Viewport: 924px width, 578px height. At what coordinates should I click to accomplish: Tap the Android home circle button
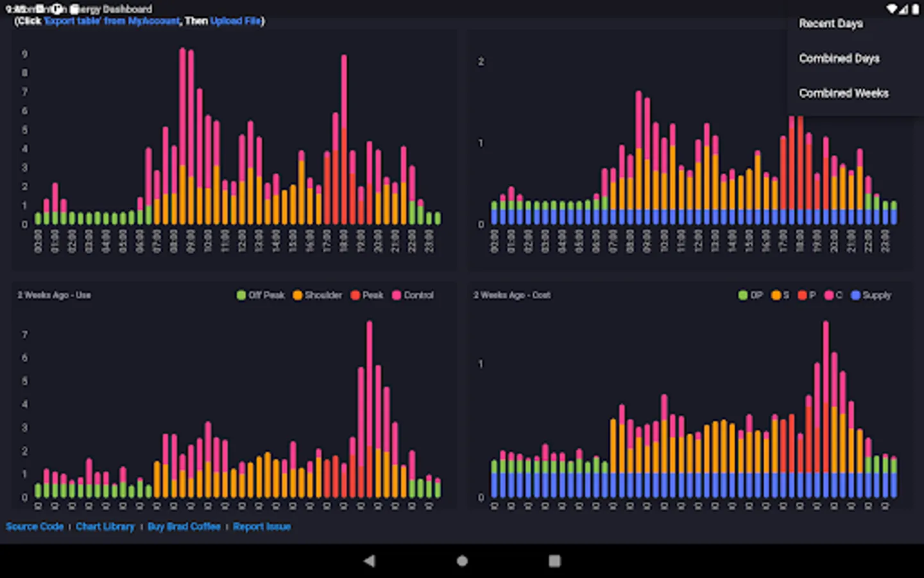pos(462,561)
